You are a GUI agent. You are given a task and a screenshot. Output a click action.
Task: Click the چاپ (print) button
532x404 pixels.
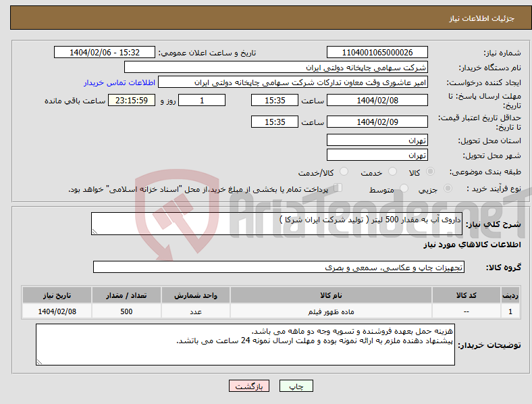click(x=296, y=386)
